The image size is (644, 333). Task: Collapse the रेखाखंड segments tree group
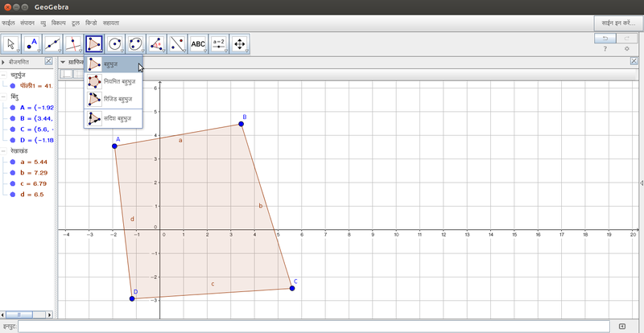(3, 151)
